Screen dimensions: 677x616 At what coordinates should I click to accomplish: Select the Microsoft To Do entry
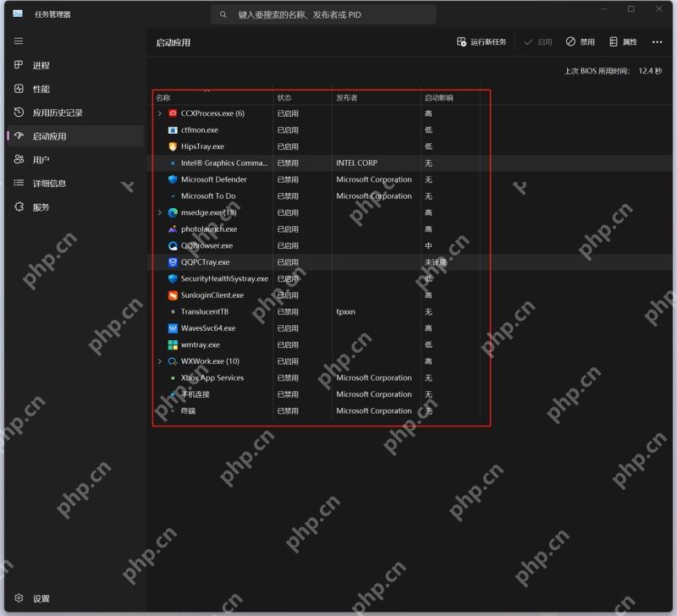click(208, 196)
